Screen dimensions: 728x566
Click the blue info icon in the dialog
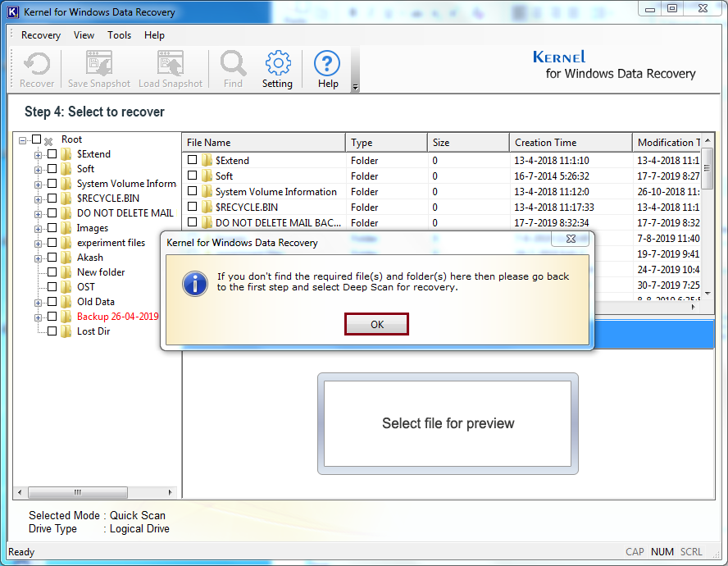click(195, 284)
